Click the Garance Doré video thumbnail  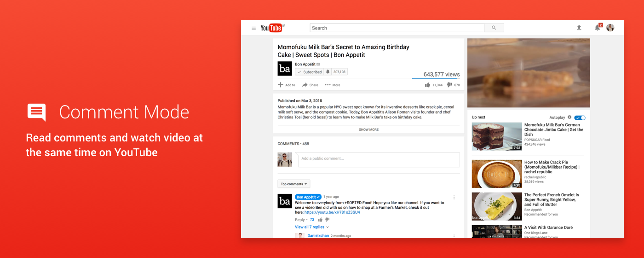497,231
